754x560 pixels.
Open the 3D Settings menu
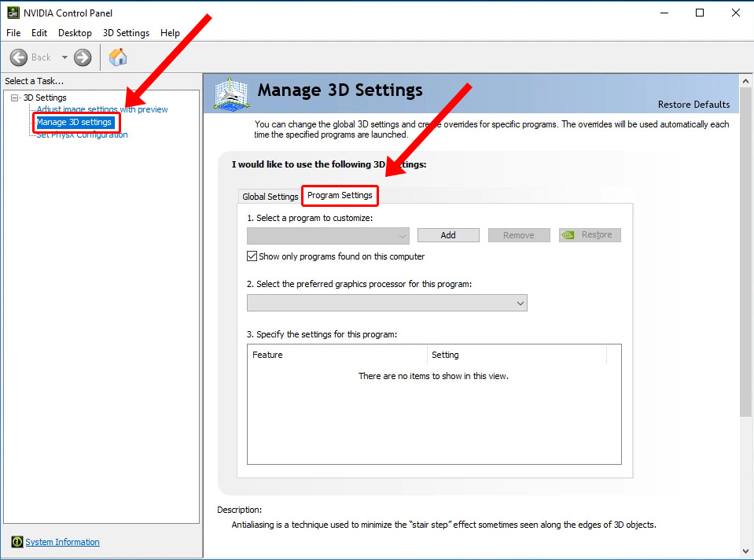point(126,33)
